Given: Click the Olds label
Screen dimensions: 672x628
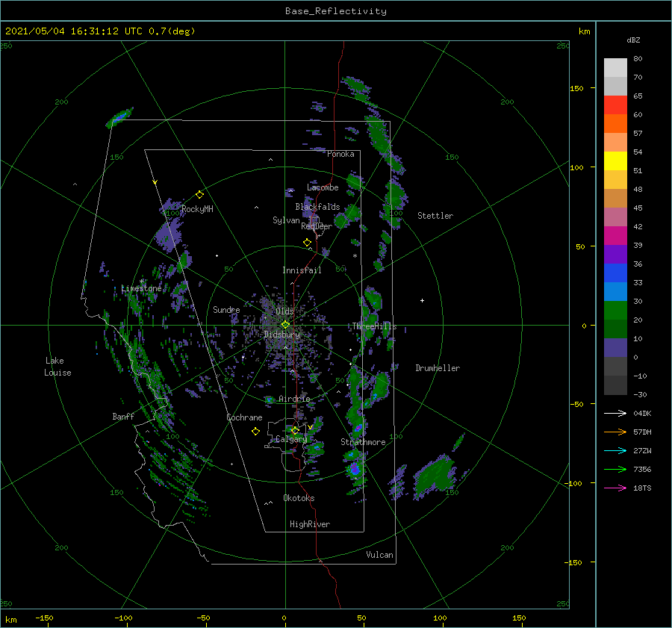Looking at the screenshot, I should point(284,311).
